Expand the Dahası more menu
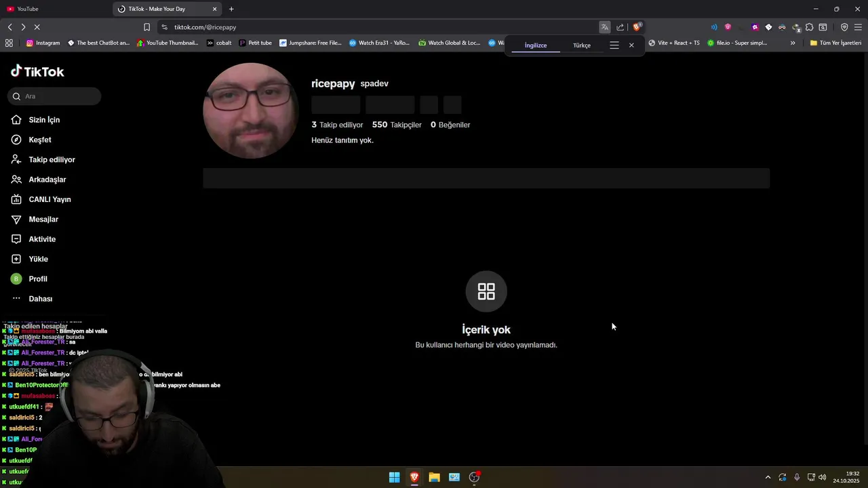The image size is (868, 488). [32, 299]
